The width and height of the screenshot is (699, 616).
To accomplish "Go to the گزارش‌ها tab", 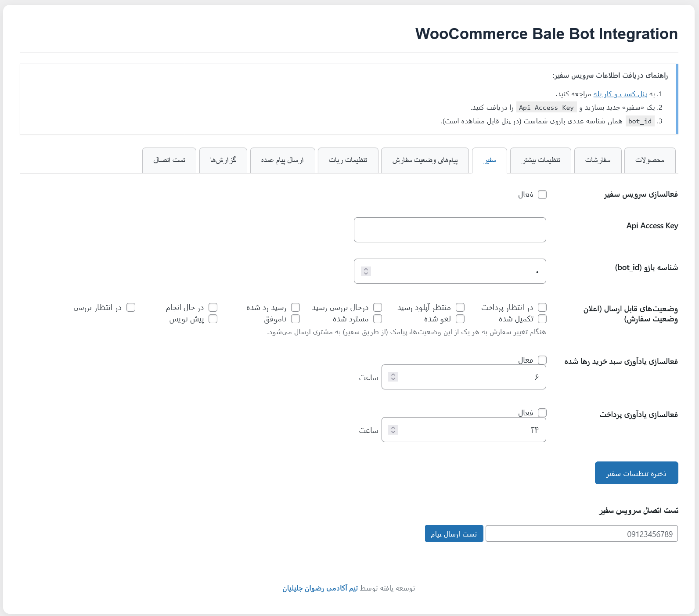I will click(x=223, y=160).
